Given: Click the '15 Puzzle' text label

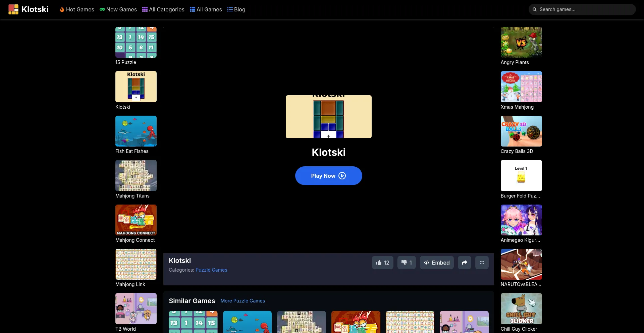Looking at the screenshot, I should pos(126,62).
